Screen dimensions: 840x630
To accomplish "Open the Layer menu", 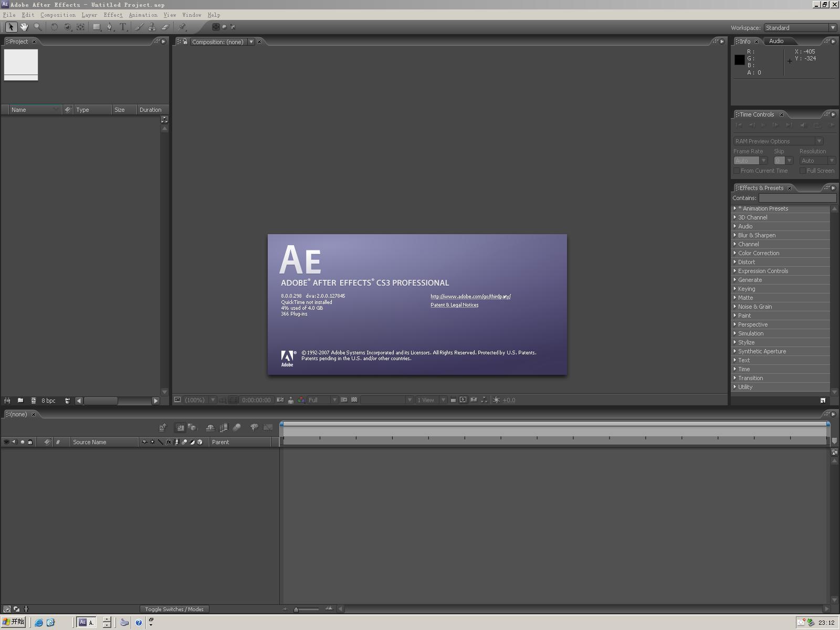I will click(89, 15).
